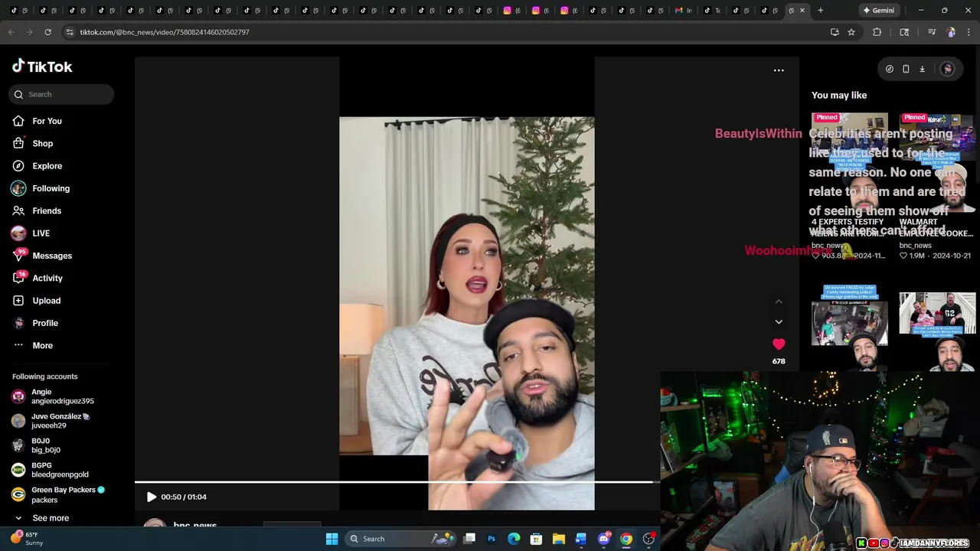980x551 pixels.
Task: Toggle the red heart like button
Action: coord(779,344)
